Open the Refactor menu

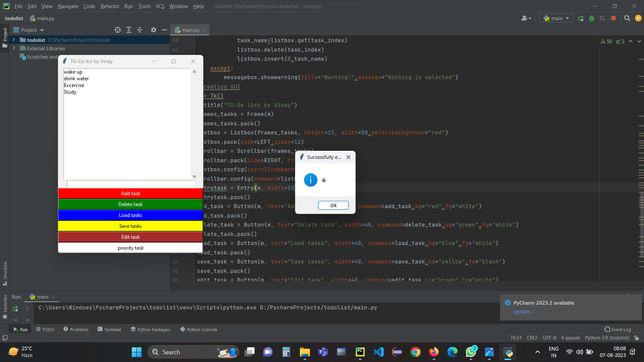(x=110, y=6)
